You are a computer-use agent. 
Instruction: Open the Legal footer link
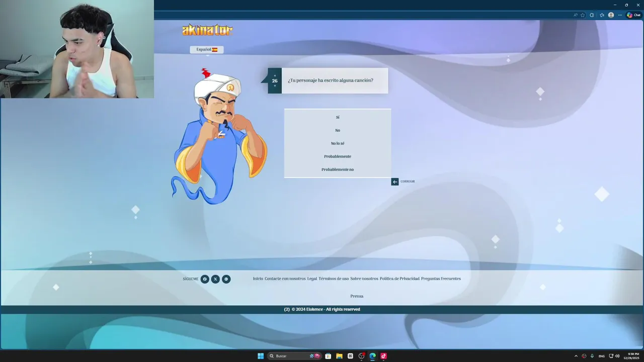(312, 279)
